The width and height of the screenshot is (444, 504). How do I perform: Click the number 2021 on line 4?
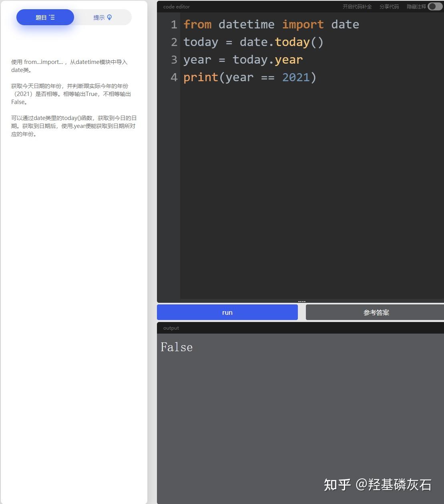(295, 77)
